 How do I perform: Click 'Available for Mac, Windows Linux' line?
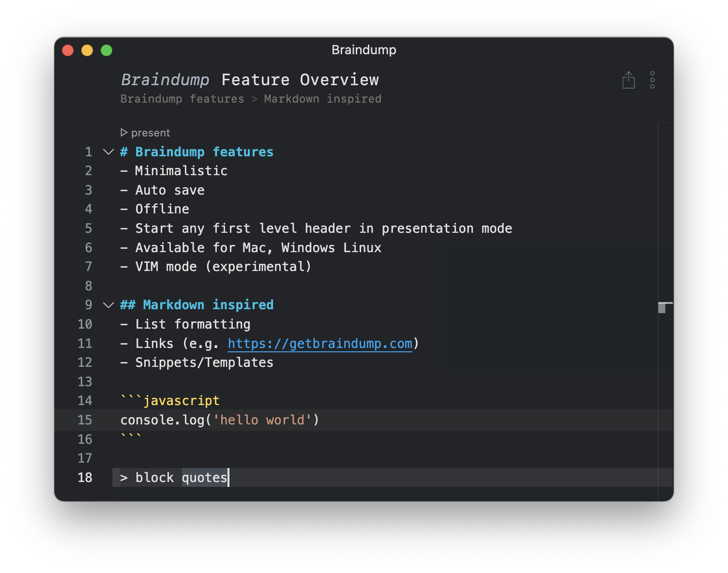point(251,248)
